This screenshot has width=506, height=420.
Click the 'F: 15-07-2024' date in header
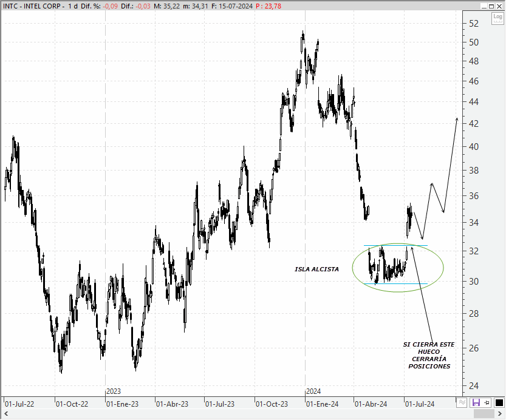tap(232, 6)
